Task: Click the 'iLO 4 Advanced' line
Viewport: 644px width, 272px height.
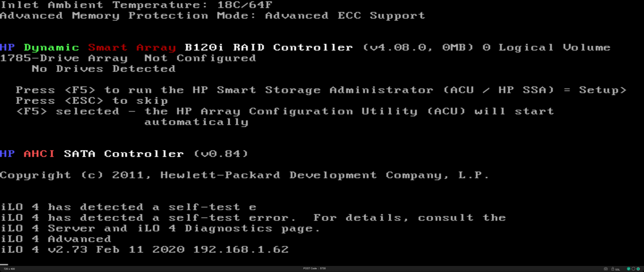Action: [x=56, y=239]
